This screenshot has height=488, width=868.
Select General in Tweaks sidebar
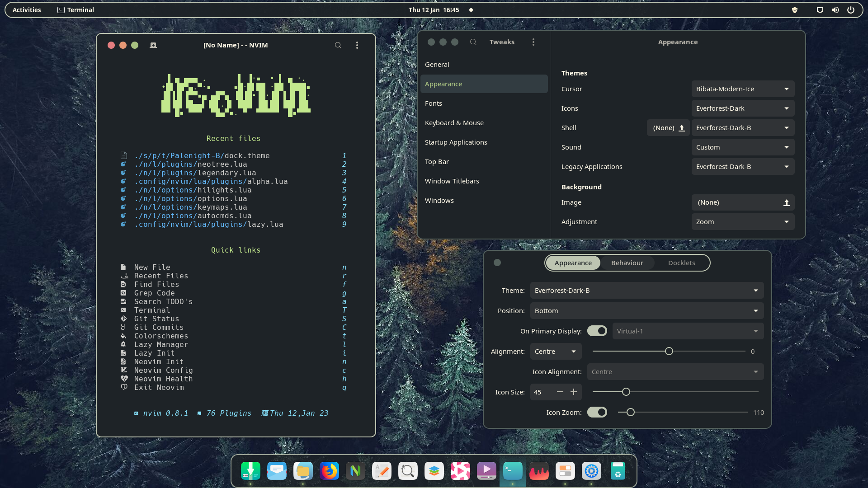coord(484,65)
